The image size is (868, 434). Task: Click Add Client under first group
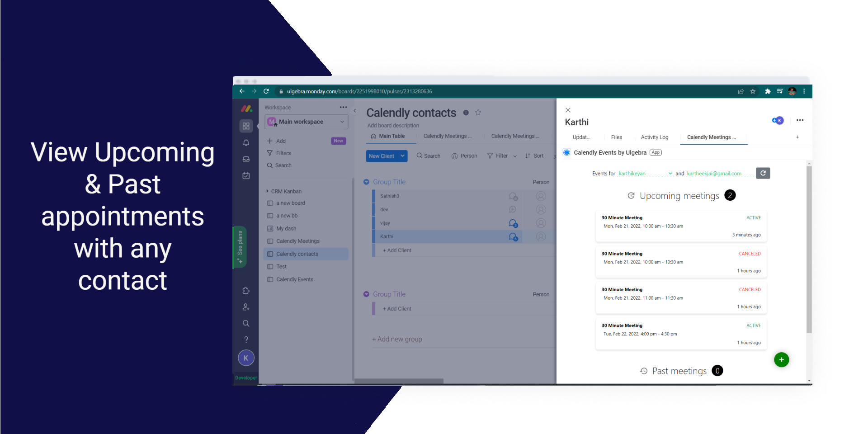(x=397, y=250)
